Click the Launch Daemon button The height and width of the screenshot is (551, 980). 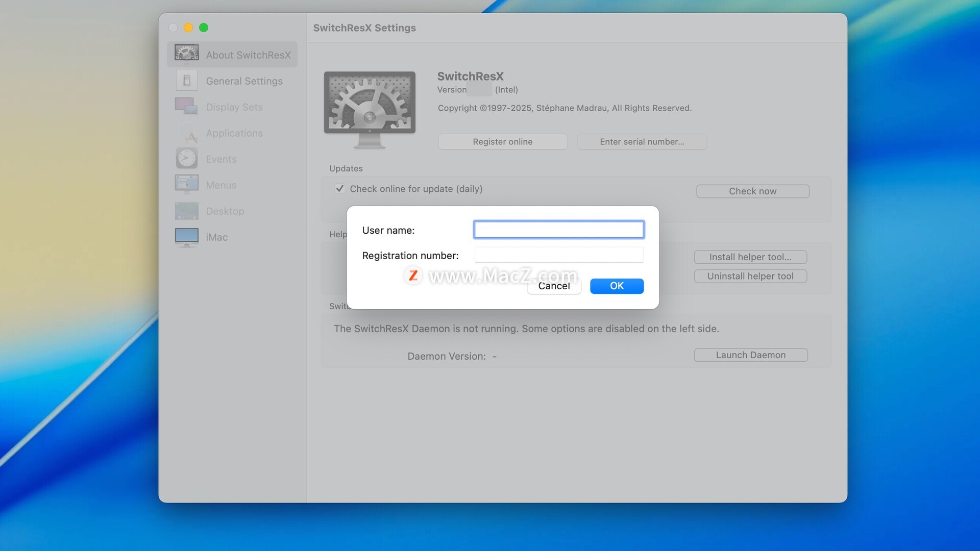tap(751, 355)
